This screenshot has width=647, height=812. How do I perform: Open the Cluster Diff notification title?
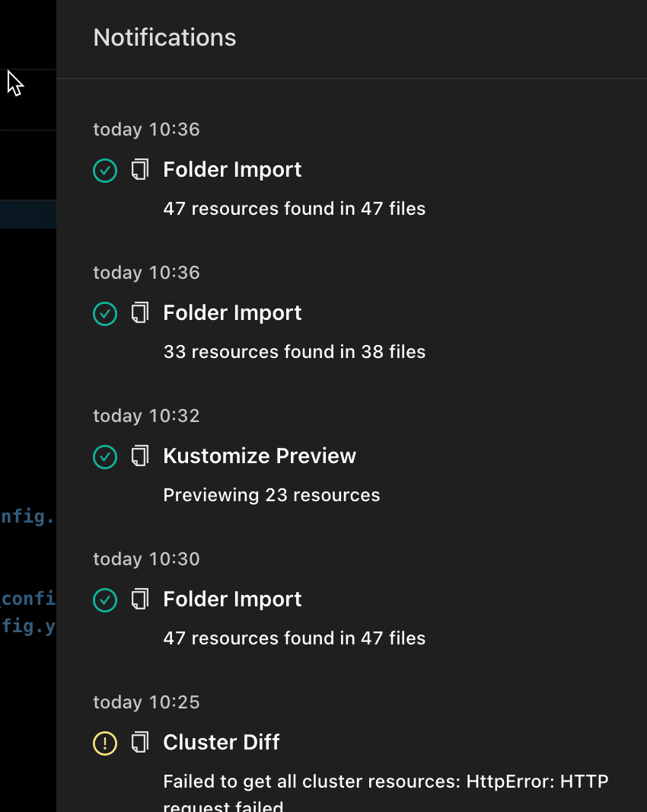click(x=221, y=743)
